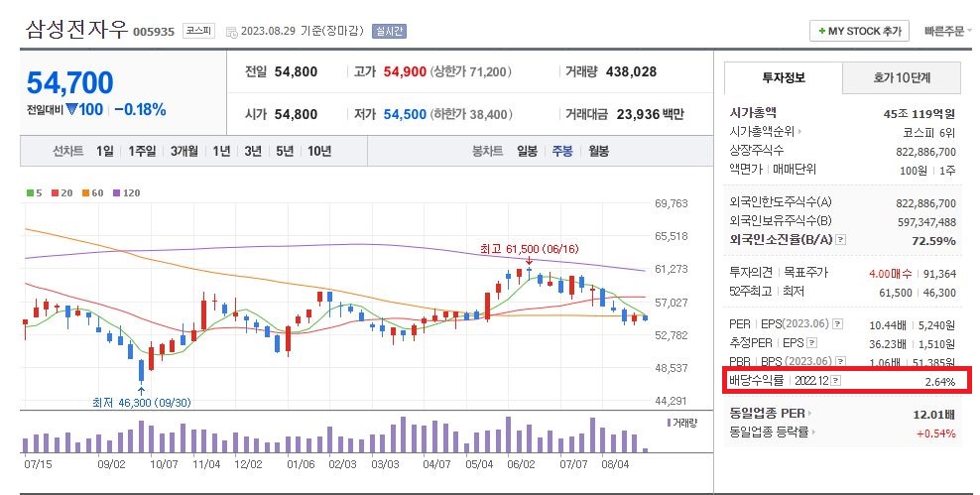Screen dimensions: 980x495
Task: Click purple 120-day moving average legend
Action: 126,193
